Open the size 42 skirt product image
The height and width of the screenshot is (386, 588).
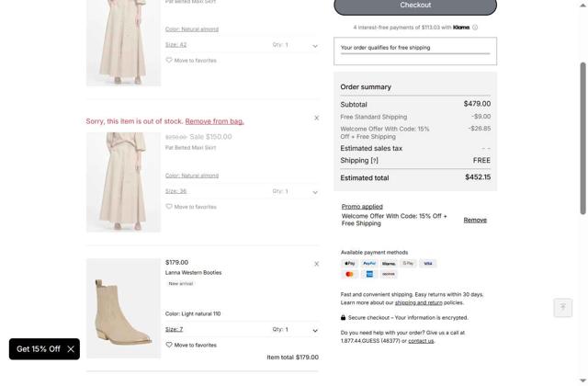(x=124, y=43)
